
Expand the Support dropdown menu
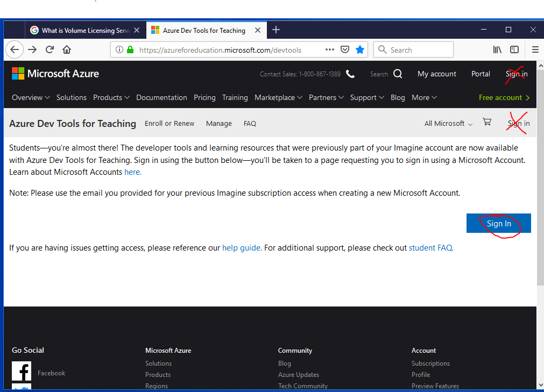(x=367, y=97)
